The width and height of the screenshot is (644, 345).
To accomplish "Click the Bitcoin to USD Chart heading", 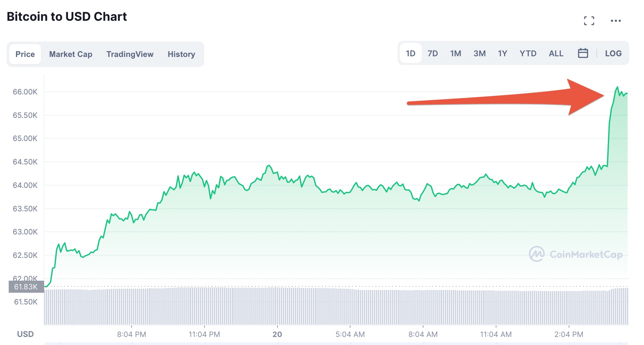I will (x=67, y=16).
